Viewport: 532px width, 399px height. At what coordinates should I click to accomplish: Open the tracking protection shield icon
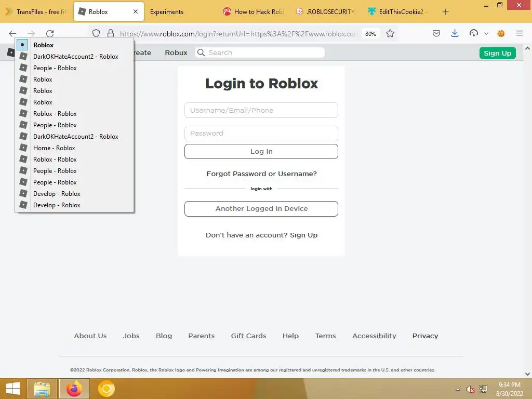[x=96, y=33]
